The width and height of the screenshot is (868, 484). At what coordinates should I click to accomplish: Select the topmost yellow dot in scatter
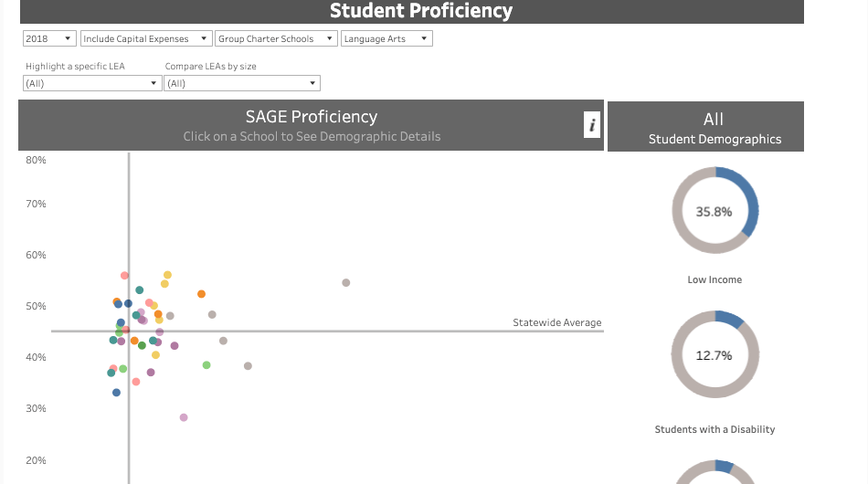pos(167,275)
